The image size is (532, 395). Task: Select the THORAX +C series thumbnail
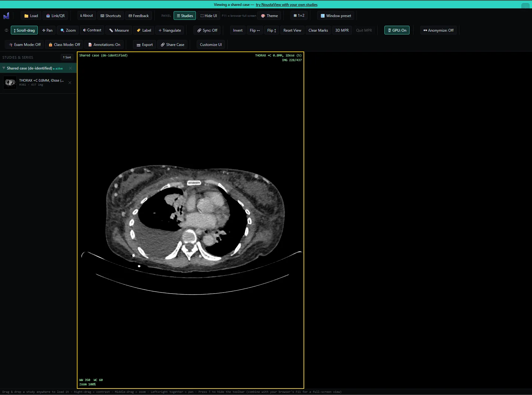click(10, 83)
